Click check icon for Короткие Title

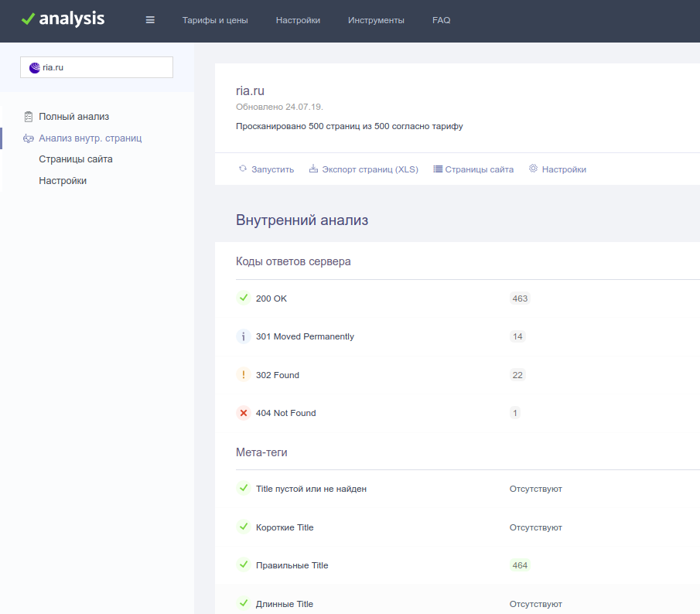(x=244, y=527)
